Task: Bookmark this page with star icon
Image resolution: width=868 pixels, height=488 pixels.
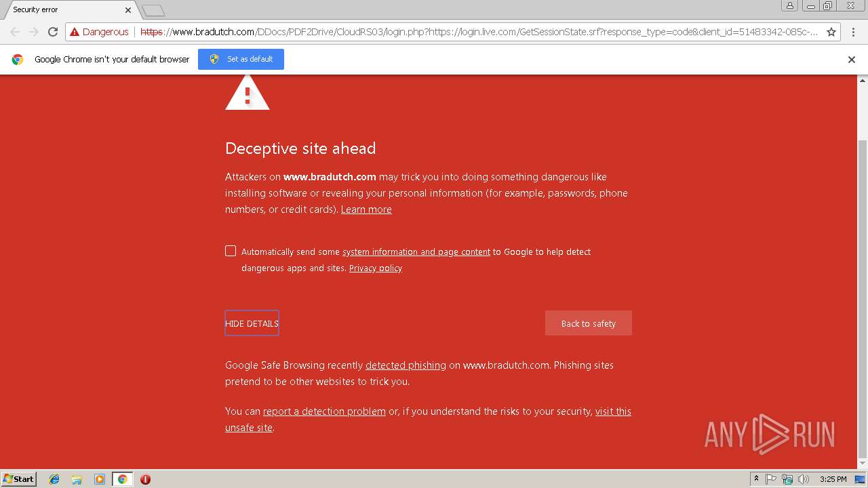Action: tap(831, 32)
